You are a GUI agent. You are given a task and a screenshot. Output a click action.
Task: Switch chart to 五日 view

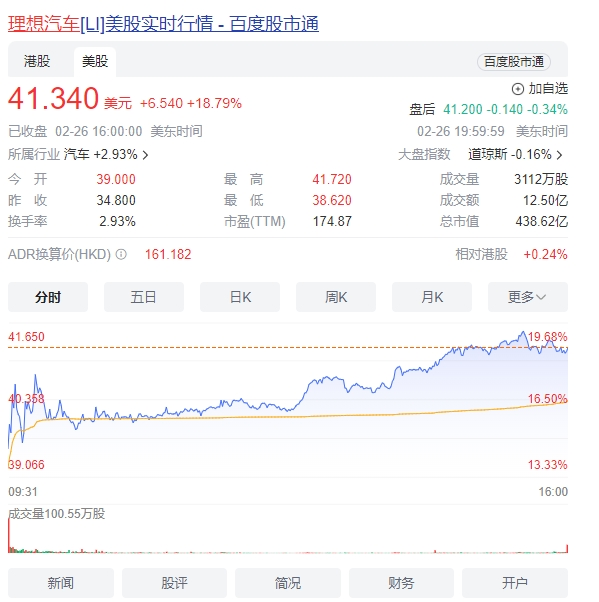coord(144,297)
